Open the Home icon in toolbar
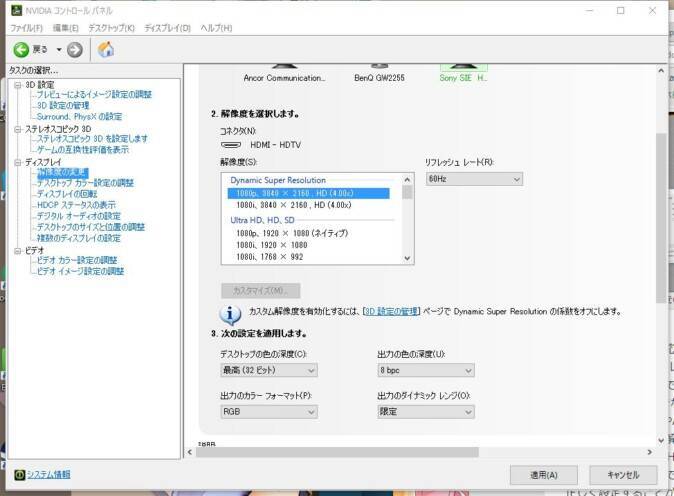 106,50
